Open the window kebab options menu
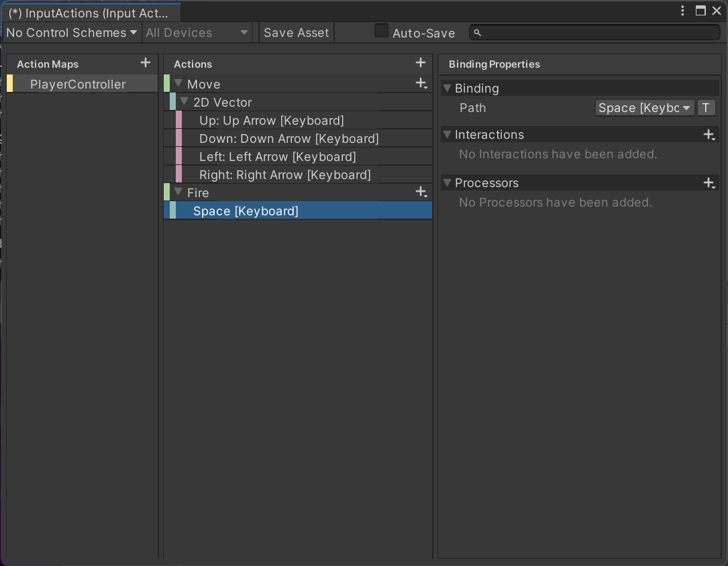 pyautogui.click(x=682, y=11)
